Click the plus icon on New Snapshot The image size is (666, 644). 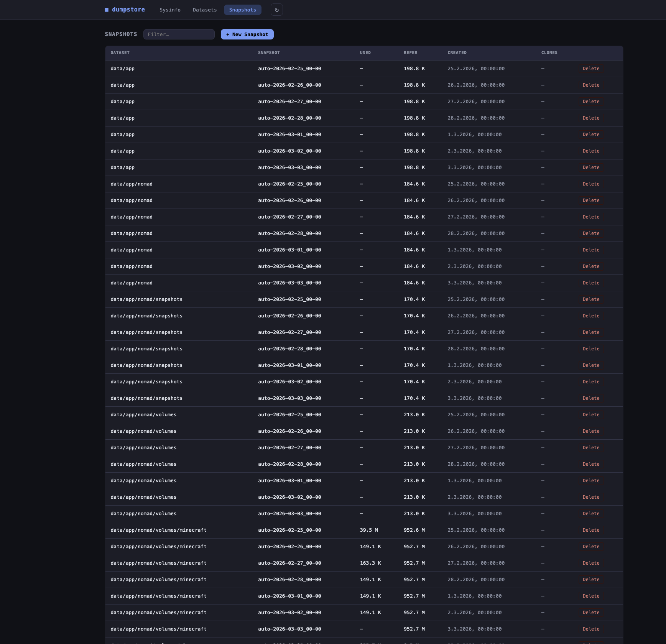tap(228, 34)
